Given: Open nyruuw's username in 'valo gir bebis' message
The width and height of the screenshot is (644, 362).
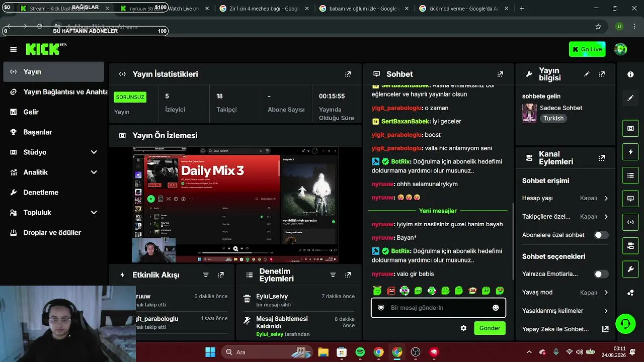Looking at the screenshot, I should pos(383,274).
